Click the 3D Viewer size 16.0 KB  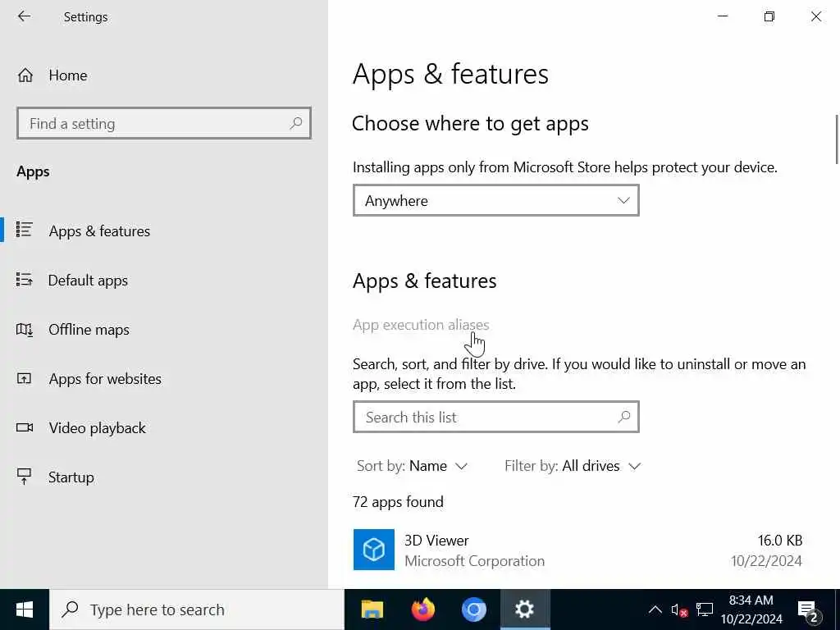[x=779, y=541]
